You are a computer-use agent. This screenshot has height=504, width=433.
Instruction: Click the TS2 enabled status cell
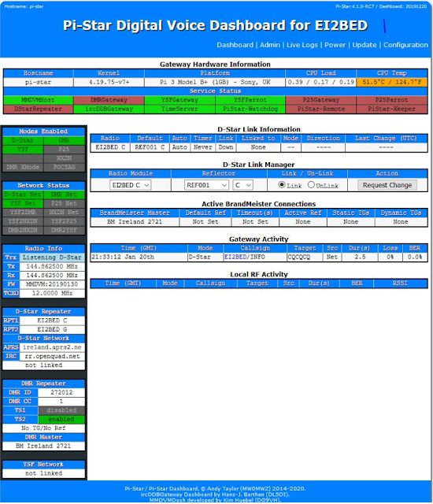[61, 420]
